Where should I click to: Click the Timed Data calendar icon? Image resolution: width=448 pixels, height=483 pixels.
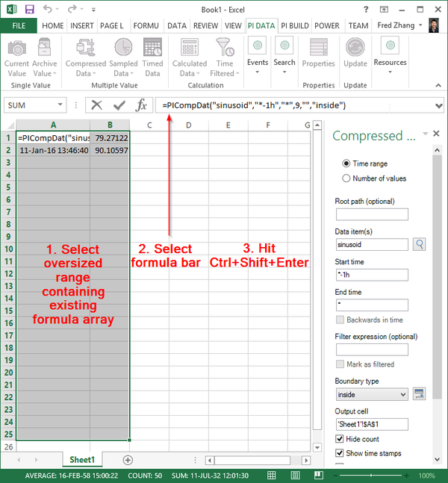tap(152, 47)
